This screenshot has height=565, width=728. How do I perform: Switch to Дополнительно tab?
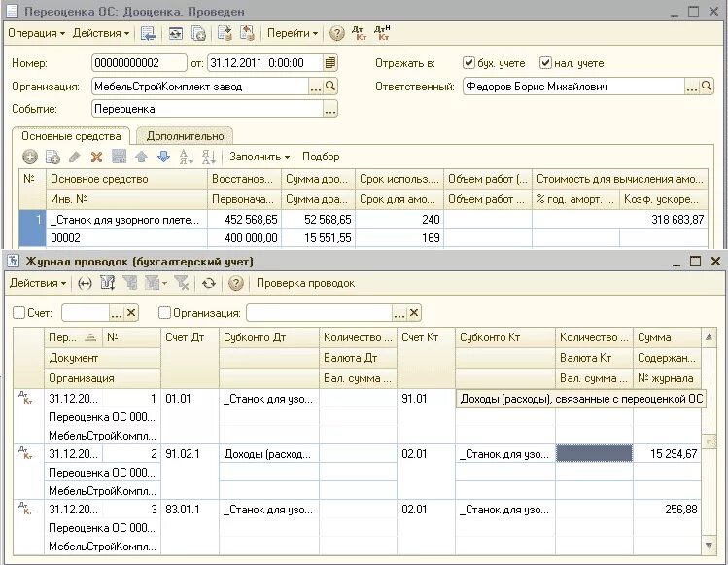click(185, 136)
